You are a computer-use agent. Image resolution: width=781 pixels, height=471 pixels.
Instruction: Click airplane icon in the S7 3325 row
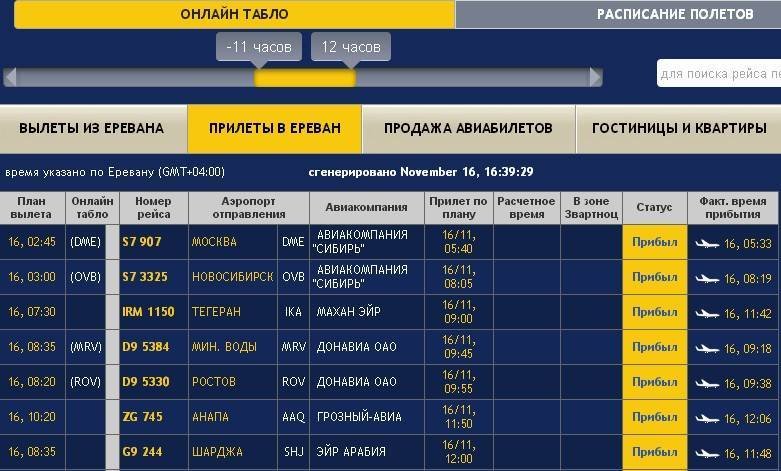coord(707,278)
